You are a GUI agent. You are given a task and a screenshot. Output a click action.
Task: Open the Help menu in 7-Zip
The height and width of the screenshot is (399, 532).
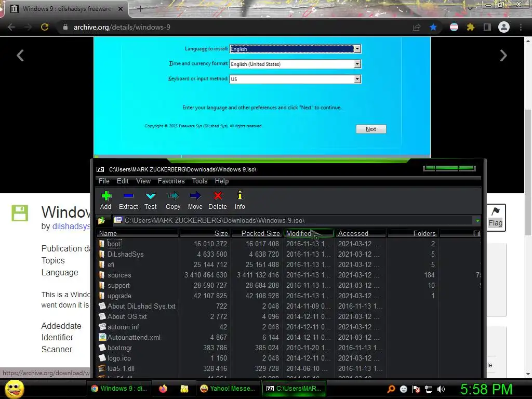point(221,181)
